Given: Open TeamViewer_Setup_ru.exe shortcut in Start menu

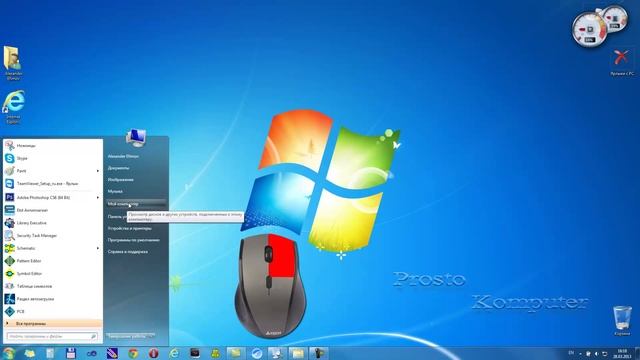Looking at the screenshot, I should click(x=52, y=184).
